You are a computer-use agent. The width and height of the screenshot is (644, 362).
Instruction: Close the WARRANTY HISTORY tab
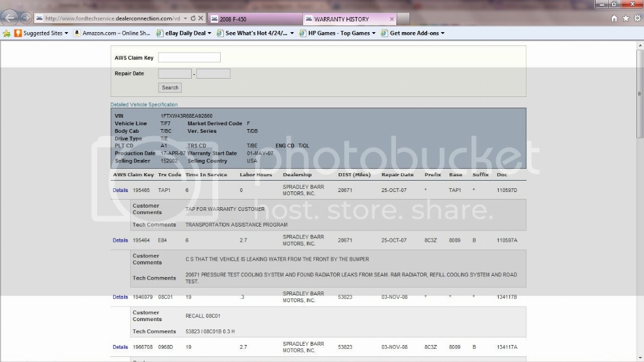click(392, 19)
